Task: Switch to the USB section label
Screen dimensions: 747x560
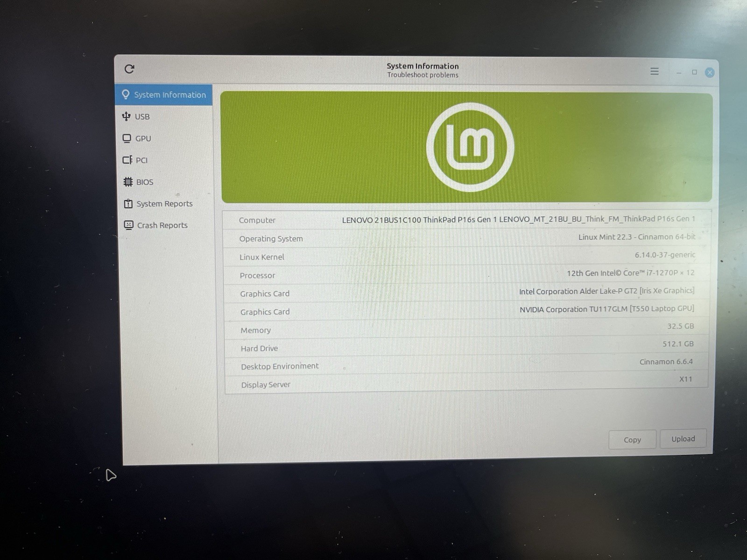Action: (142, 117)
